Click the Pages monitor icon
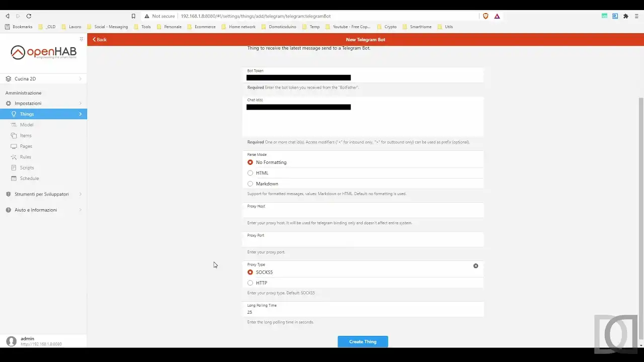 pos(14,146)
